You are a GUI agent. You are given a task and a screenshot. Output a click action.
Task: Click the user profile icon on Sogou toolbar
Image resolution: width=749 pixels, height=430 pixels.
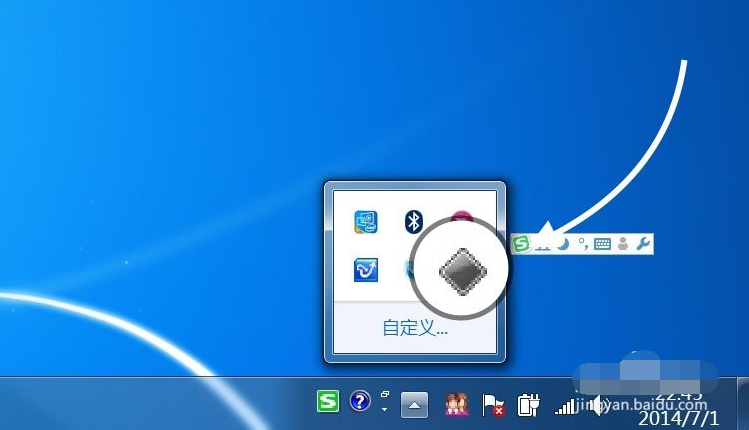[623, 243]
